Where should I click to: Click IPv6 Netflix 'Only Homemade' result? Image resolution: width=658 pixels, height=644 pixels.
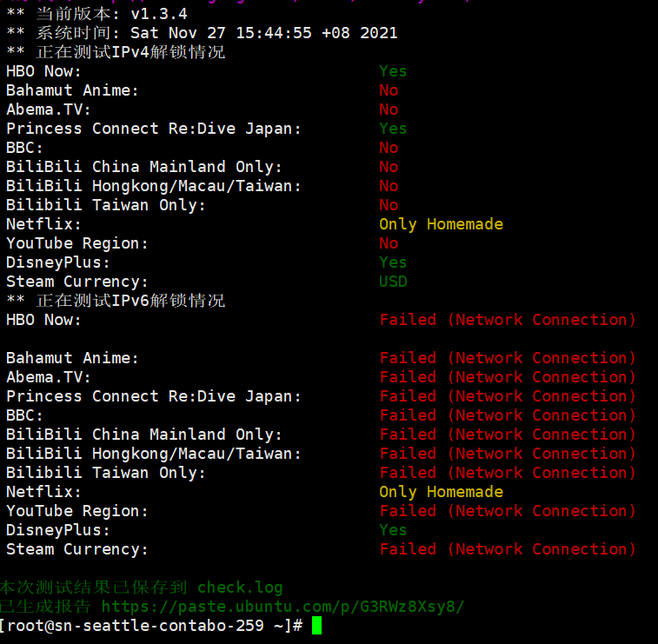pos(441,492)
